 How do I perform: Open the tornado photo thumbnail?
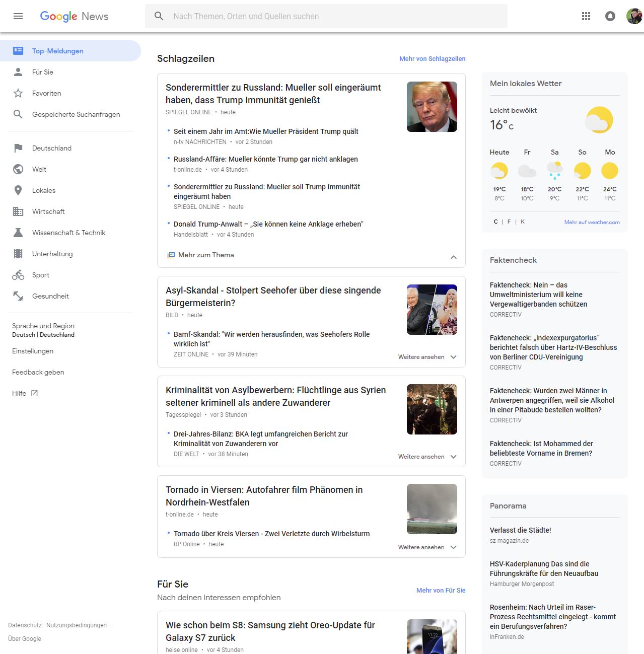(432, 509)
